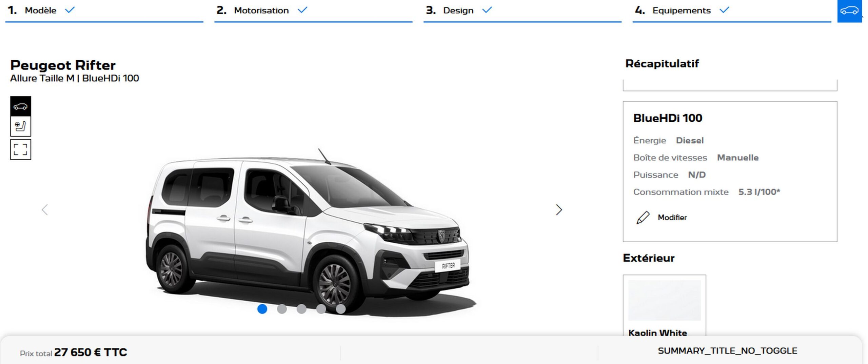Click SUMMARY_TITLE_NO_TOGGLE in bottom bar
The height and width of the screenshot is (364, 868).
727,351
